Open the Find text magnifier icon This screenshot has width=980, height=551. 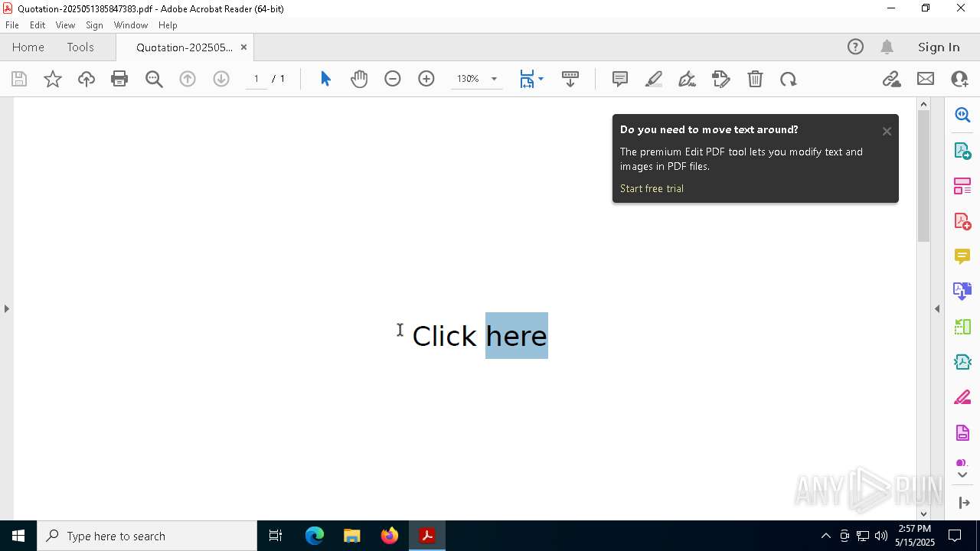154,79
